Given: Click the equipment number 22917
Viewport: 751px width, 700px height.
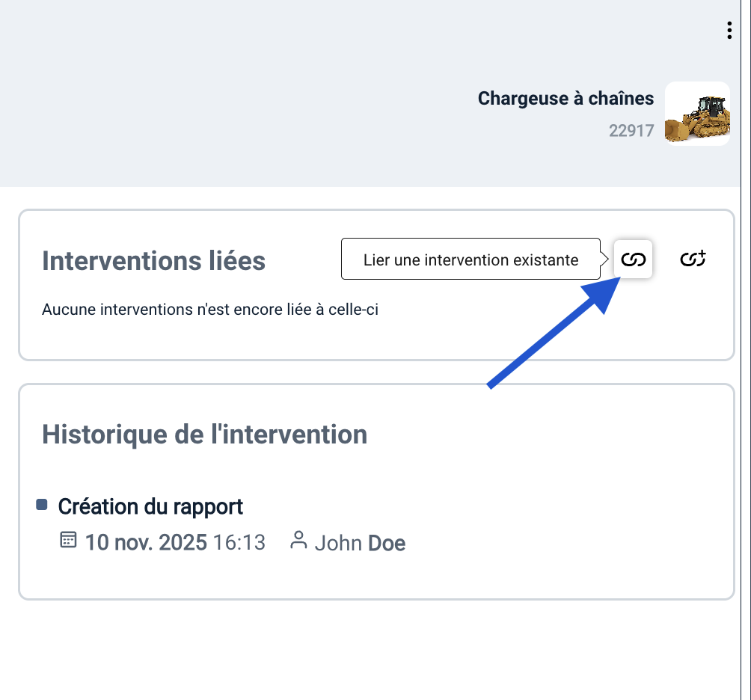Looking at the screenshot, I should coord(631,131).
